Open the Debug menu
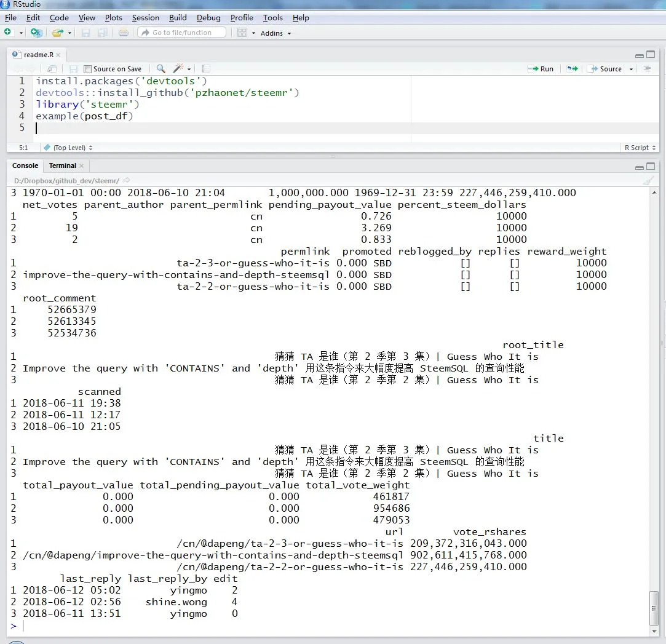Viewport: 666px width, 644px height. coord(208,18)
